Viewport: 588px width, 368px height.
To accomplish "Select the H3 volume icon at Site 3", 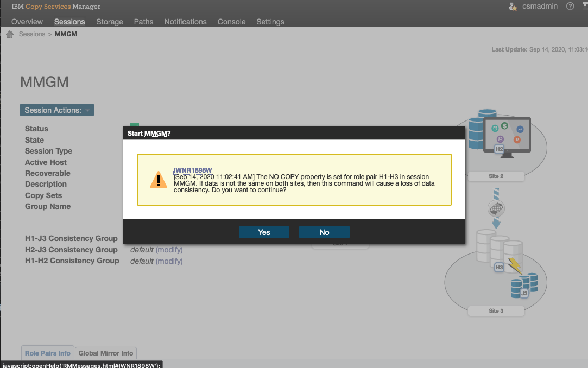I will click(499, 267).
